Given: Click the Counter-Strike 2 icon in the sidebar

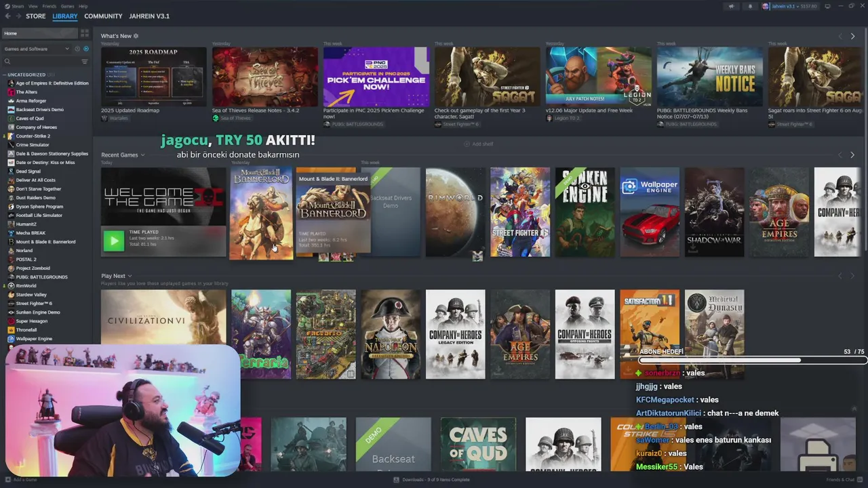Looking at the screenshot, I should 11,136.
